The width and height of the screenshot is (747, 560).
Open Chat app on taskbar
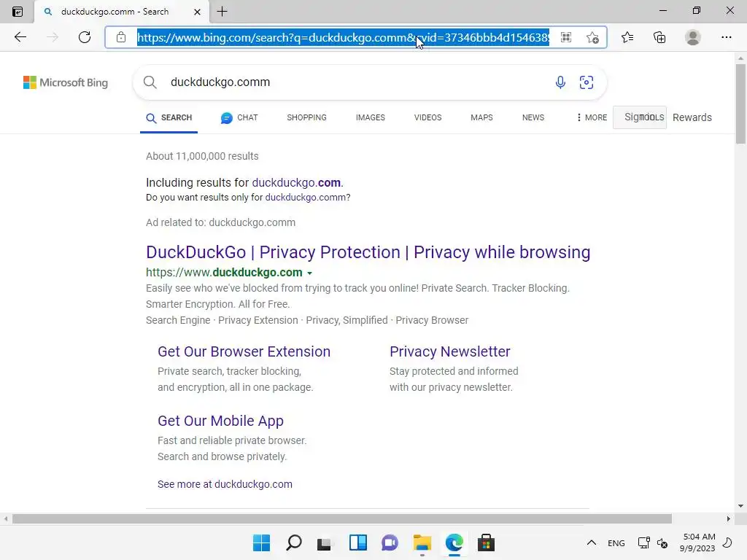click(x=390, y=542)
